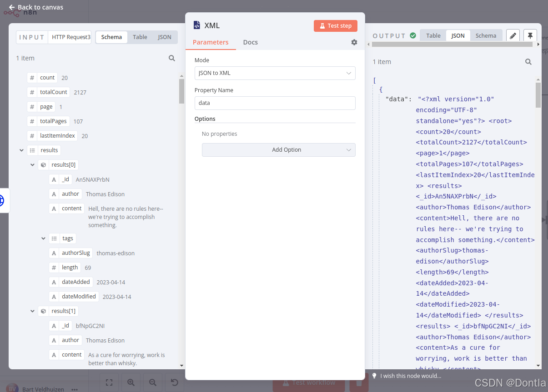Select the input Schema view tab

pos(111,37)
